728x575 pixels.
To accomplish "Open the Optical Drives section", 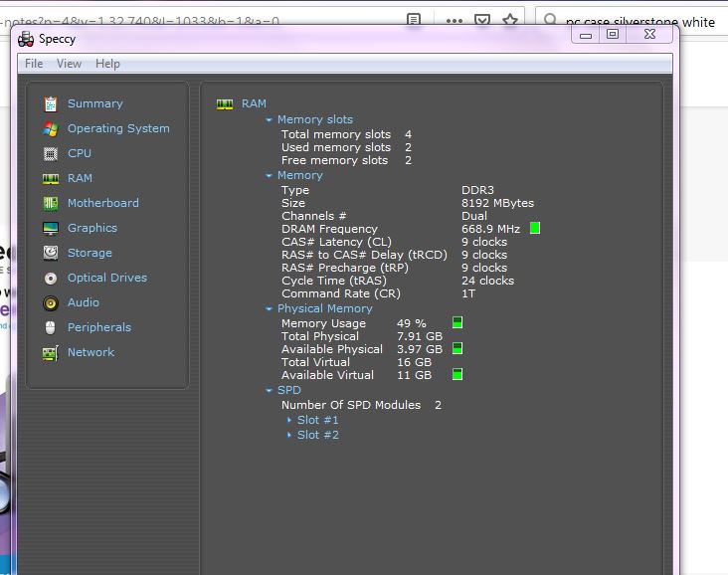I will click(107, 278).
